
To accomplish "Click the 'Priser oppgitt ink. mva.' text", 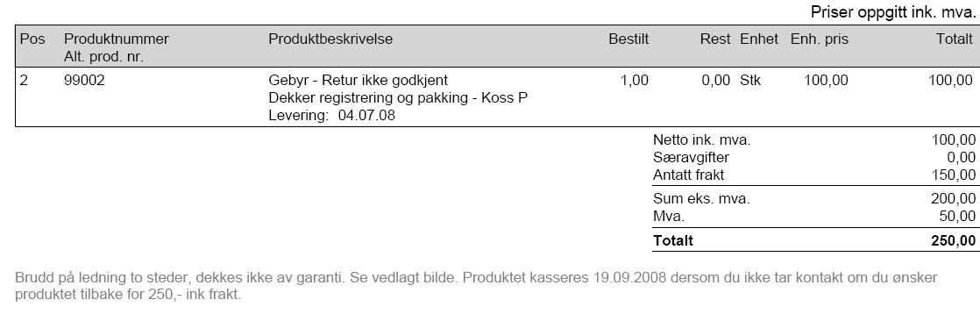I will 893,12.
